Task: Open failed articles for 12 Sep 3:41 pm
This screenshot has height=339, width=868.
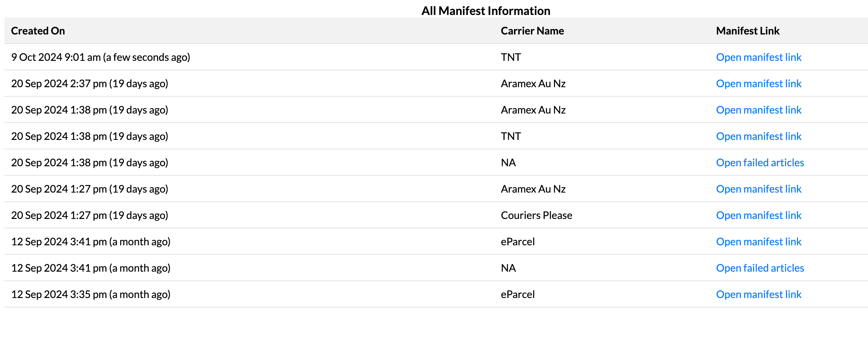Action: pyautogui.click(x=760, y=268)
